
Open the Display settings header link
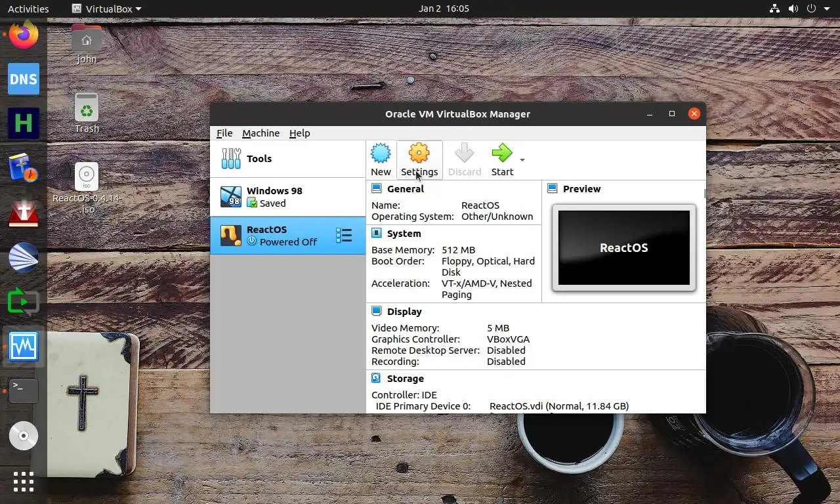[404, 312]
